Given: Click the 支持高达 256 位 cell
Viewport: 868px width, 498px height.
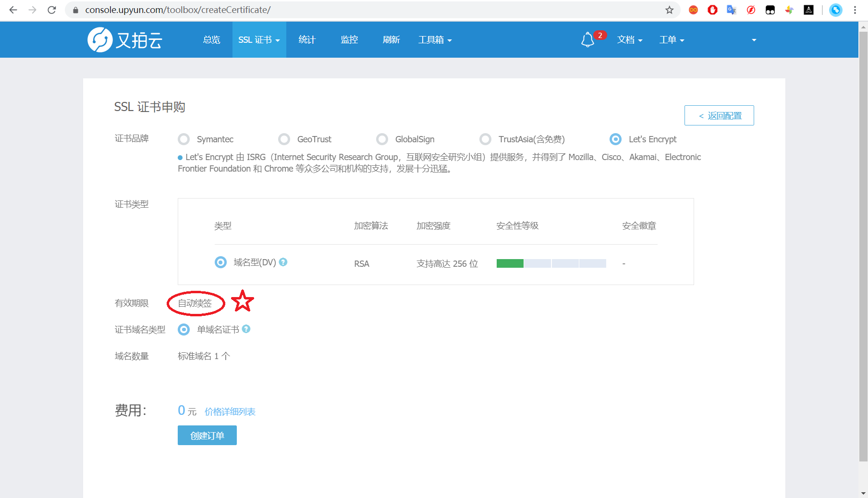Looking at the screenshot, I should click(447, 264).
